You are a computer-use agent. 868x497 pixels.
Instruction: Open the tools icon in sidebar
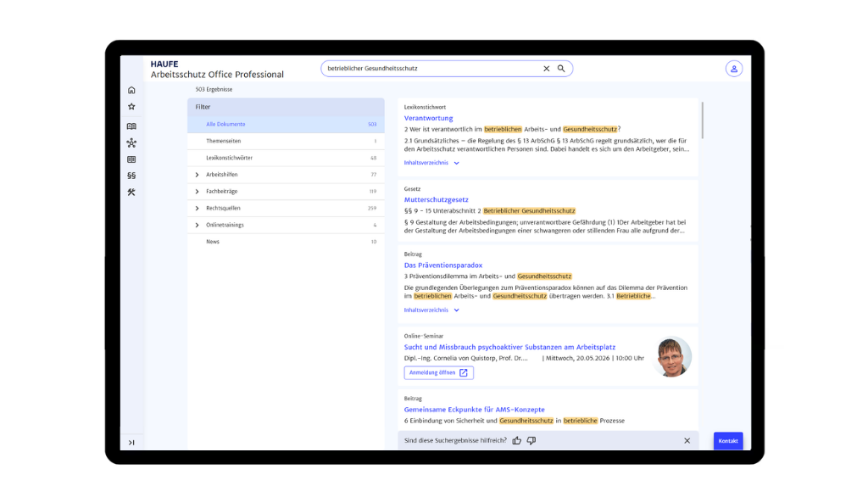pos(131,193)
